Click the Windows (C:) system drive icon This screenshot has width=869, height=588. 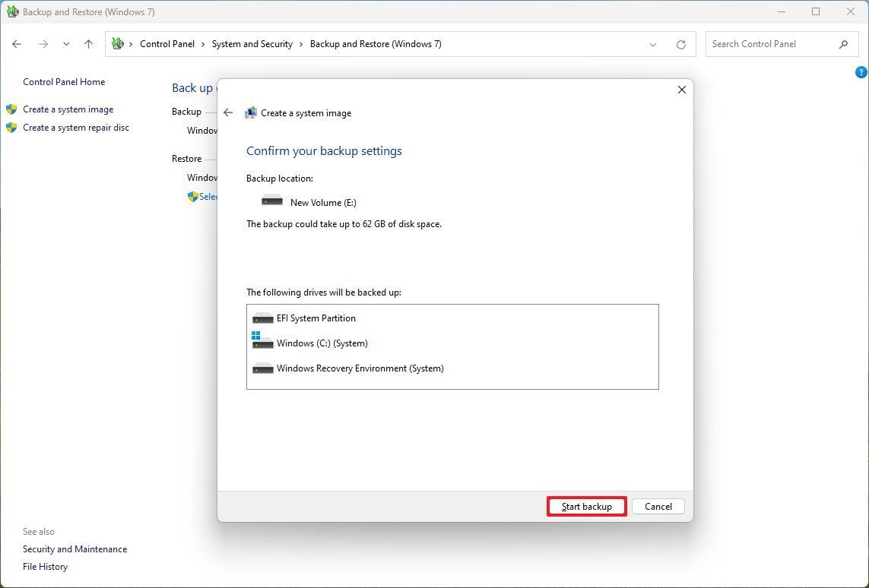tap(262, 343)
